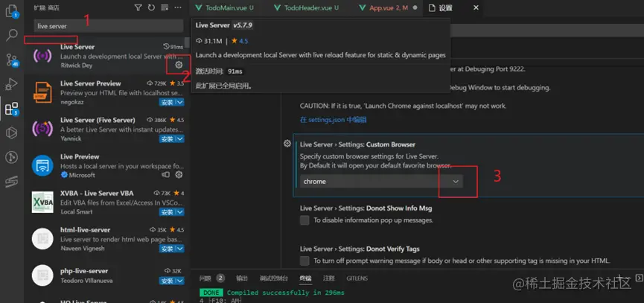Click the Live Preview sync-ignored icon

pos(165,175)
